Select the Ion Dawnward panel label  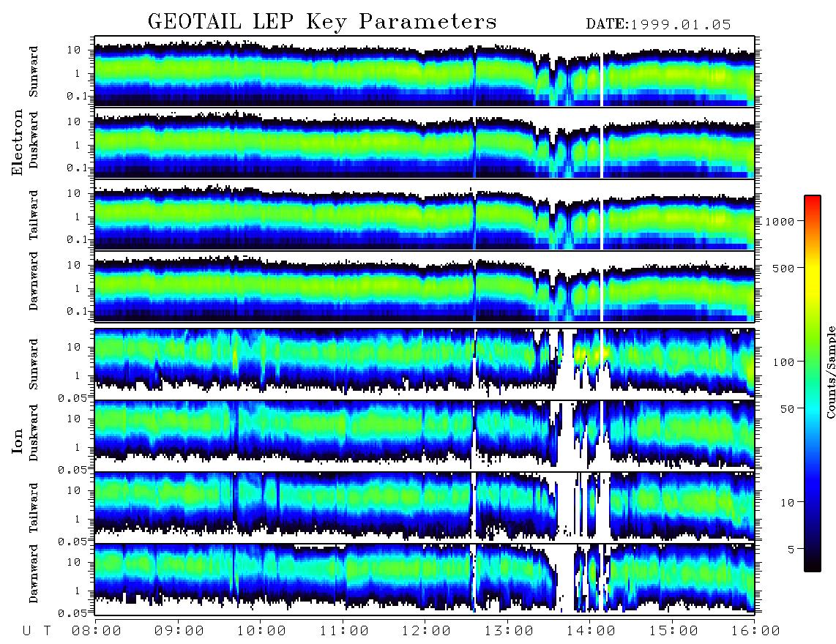[34, 574]
